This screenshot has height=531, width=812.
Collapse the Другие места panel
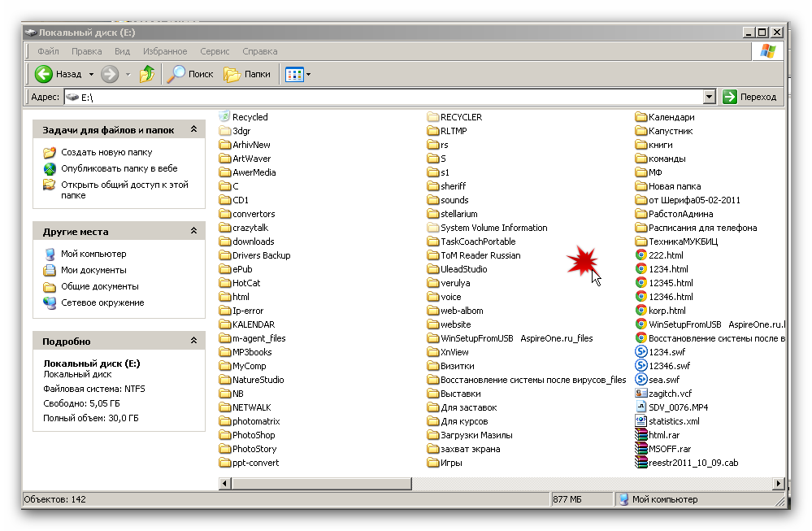(x=193, y=230)
